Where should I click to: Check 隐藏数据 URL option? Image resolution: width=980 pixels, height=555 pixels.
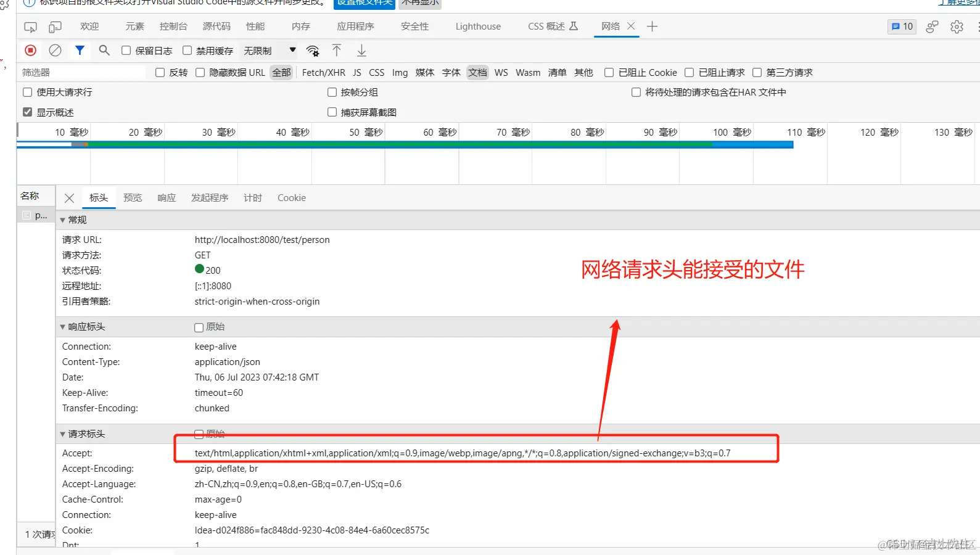click(x=200, y=73)
